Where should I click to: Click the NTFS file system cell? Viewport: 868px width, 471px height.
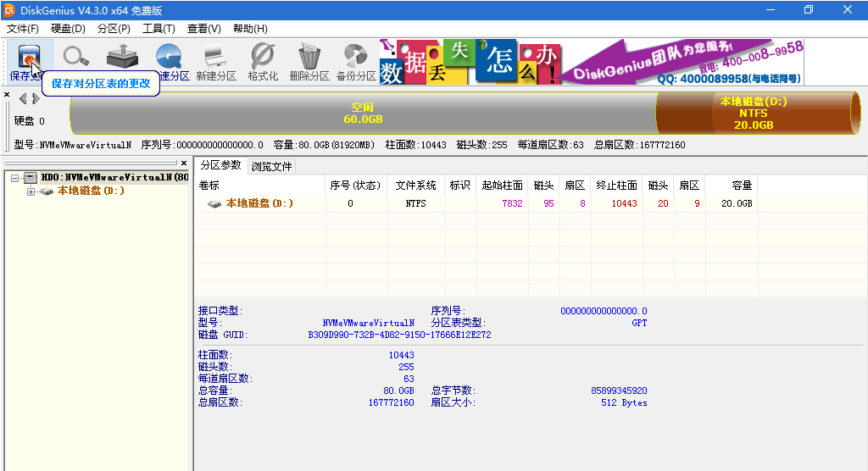(415, 203)
